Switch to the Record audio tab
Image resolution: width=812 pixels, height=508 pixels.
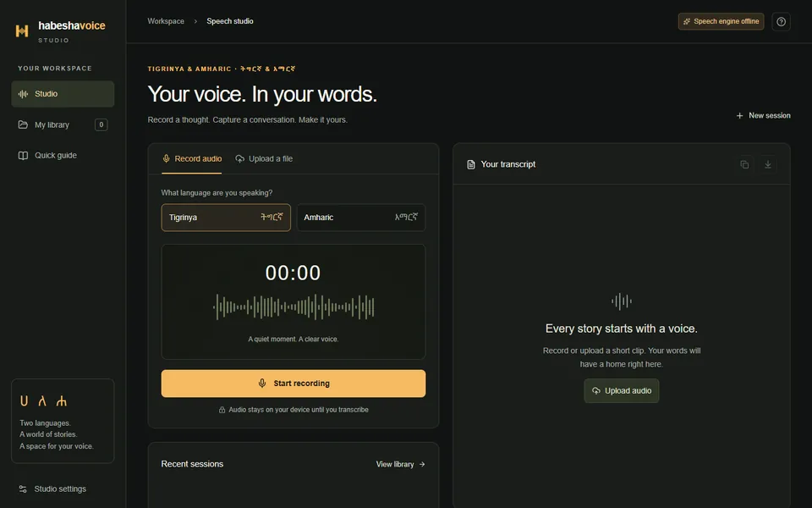[192, 159]
